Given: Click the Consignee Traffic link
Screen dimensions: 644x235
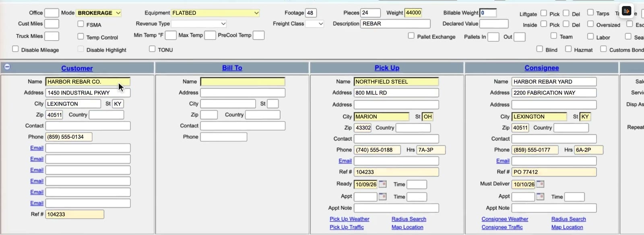Looking at the screenshot, I should [502, 227].
